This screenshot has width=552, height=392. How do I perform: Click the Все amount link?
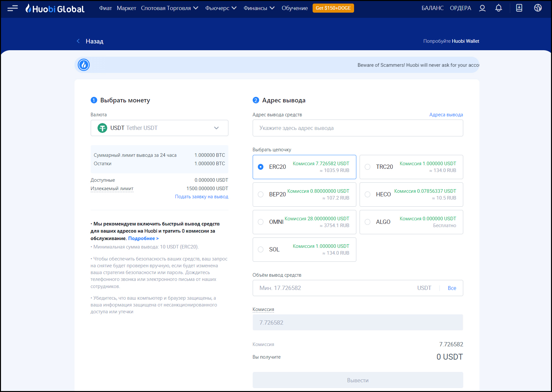click(452, 288)
